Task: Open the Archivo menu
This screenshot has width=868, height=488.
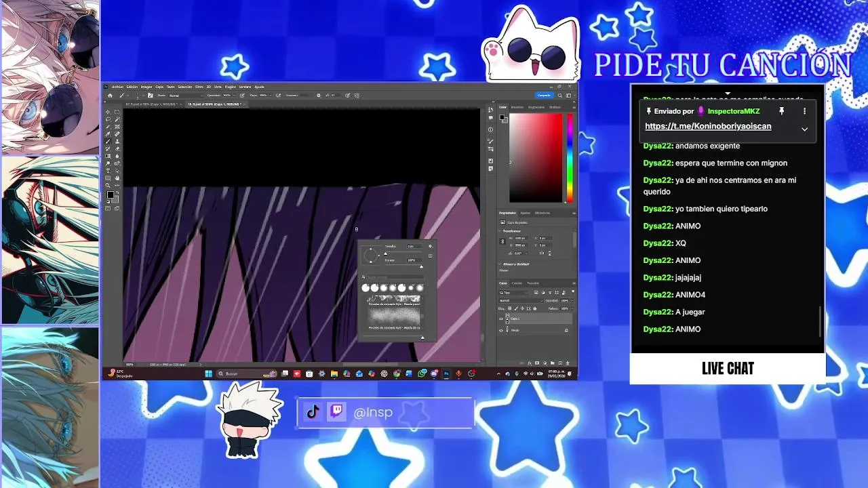Action: pyautogui.click(x=117, y=87)
